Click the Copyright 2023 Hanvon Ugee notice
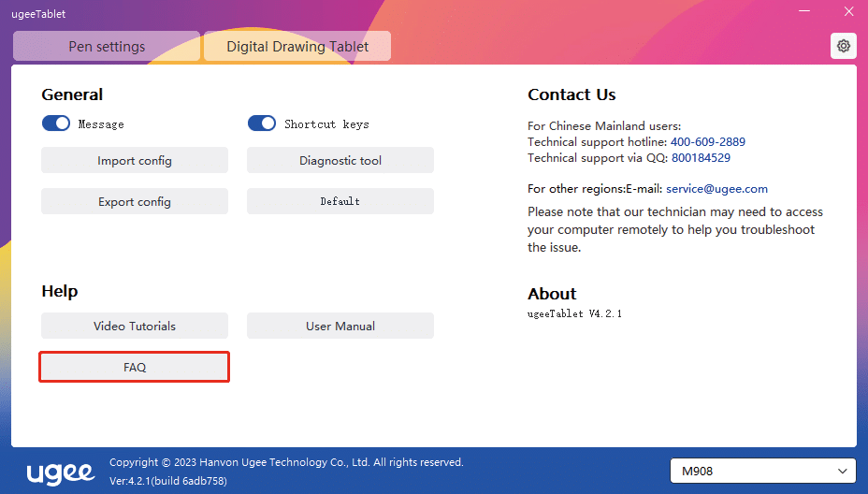The image size is (868, 494). tap(286, 462)
